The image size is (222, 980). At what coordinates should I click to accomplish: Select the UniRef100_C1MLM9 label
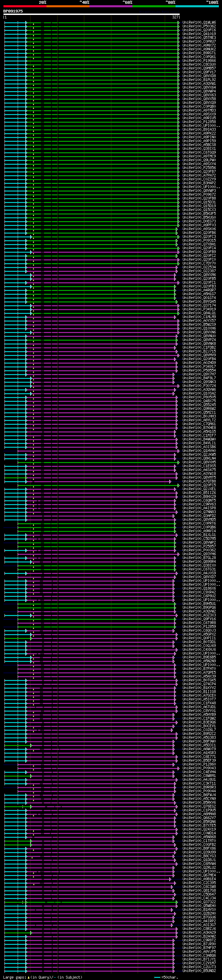[199, 317]
